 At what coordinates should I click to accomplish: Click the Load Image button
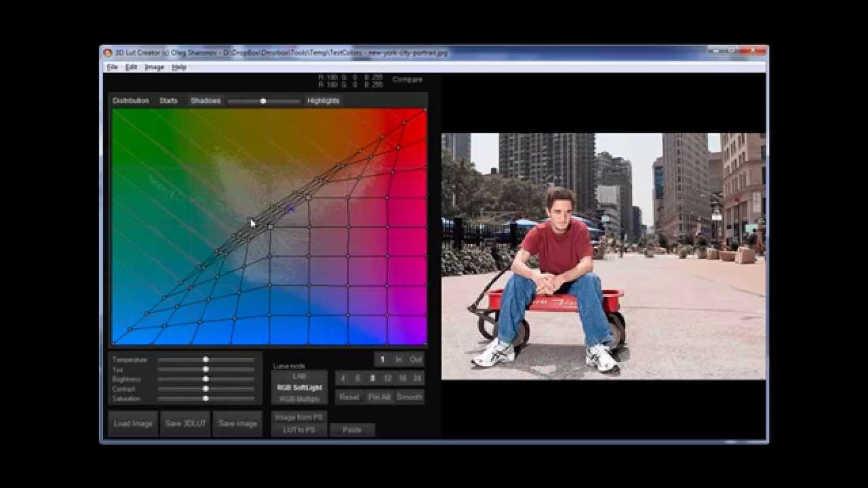133,424
